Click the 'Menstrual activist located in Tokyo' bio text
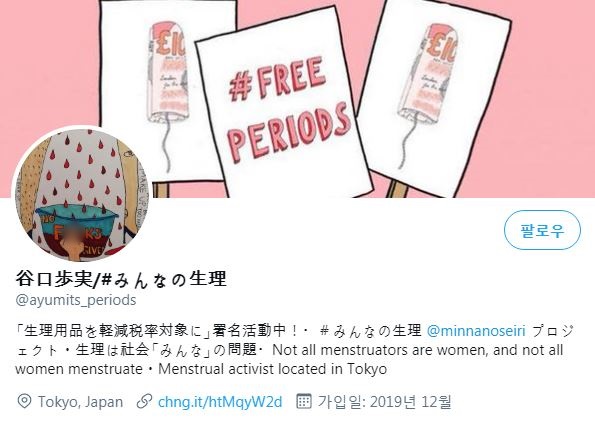This screenshot has height=421, width=595. click(272, 369)
